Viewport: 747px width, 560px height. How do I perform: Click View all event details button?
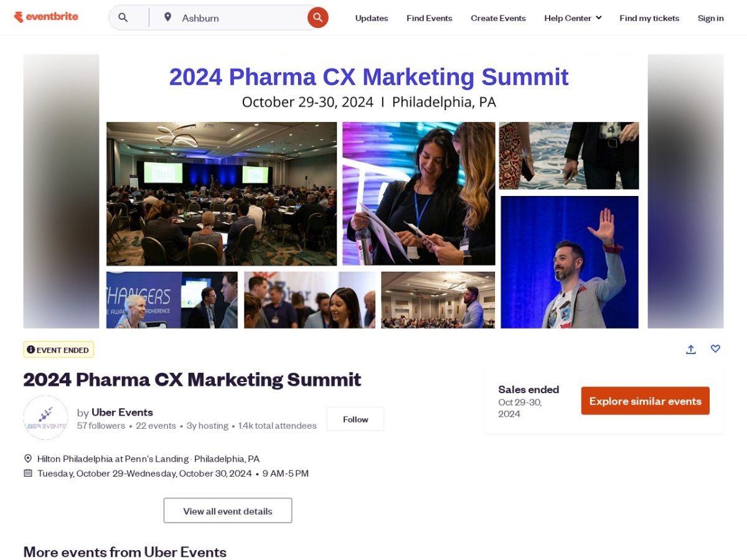pos(228,511)
